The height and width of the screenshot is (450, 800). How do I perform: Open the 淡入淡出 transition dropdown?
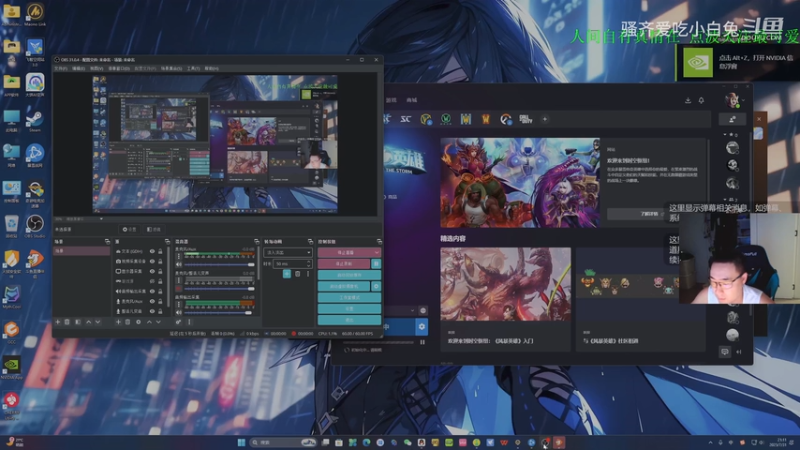pos(287,252)
